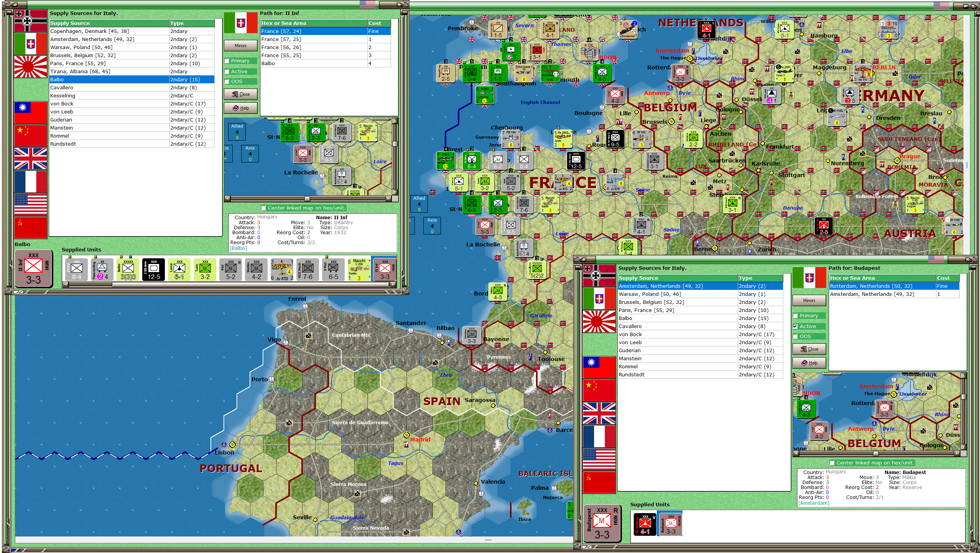Enable OOS checkbox in bottom-right window

796,336
